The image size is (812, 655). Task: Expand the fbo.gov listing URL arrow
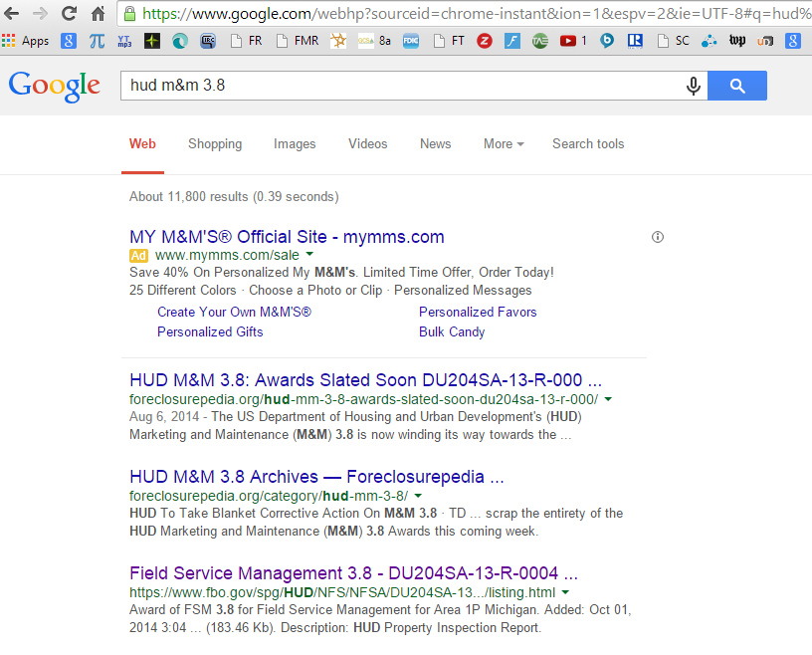click(565, 591)
